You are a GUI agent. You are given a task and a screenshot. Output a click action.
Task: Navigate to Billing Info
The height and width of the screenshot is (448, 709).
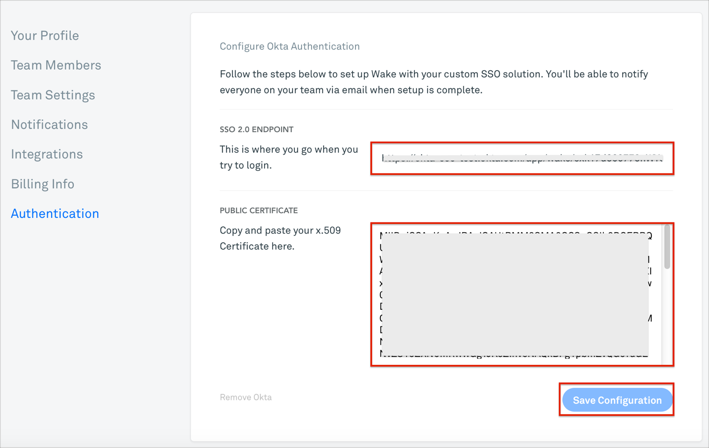pyautogui.click(x=43, y=184)
